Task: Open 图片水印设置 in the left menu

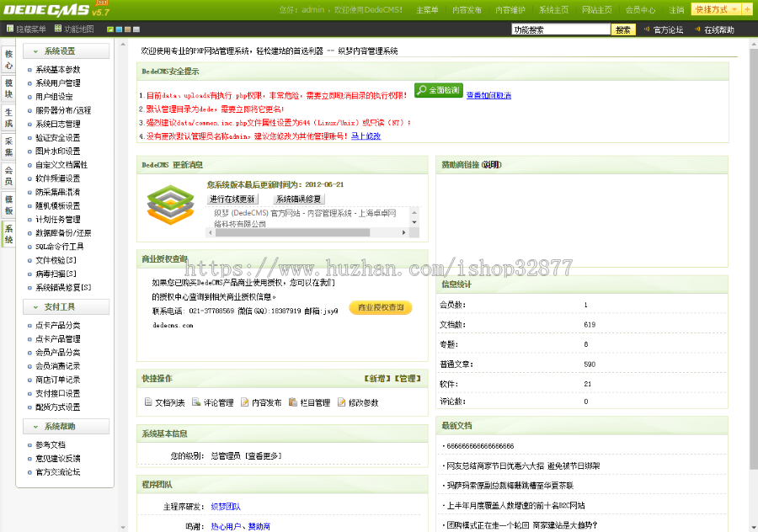Action: click(x=57, y=152)
